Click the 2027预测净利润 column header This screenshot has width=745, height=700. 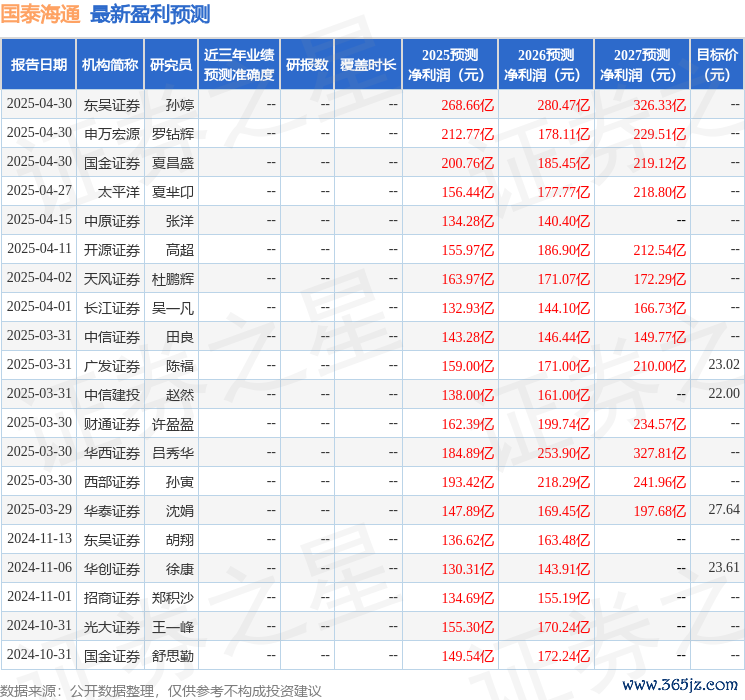click(642, 64)
